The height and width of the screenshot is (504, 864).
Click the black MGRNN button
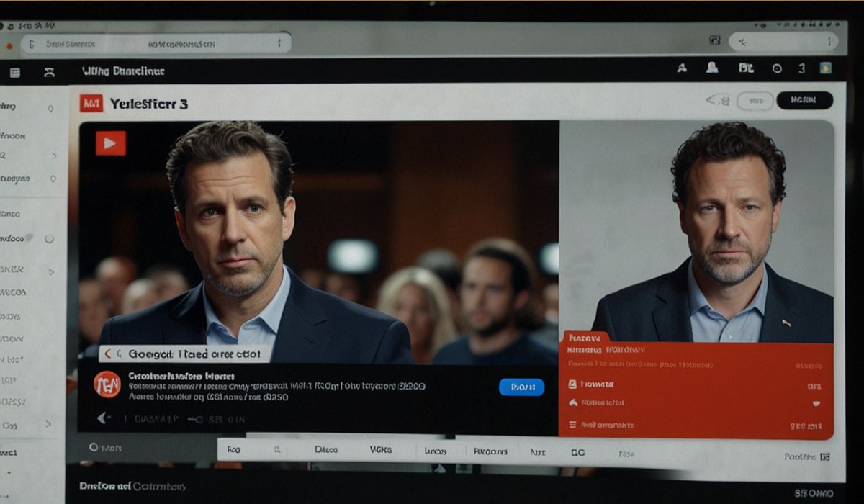pos(804,100)
